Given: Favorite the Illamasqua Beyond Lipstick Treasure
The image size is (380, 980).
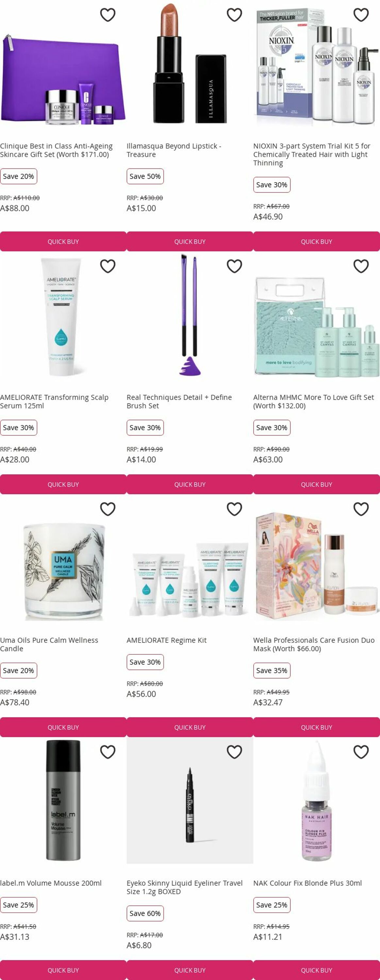Looking at the screenshot, I should coord(234,15).
